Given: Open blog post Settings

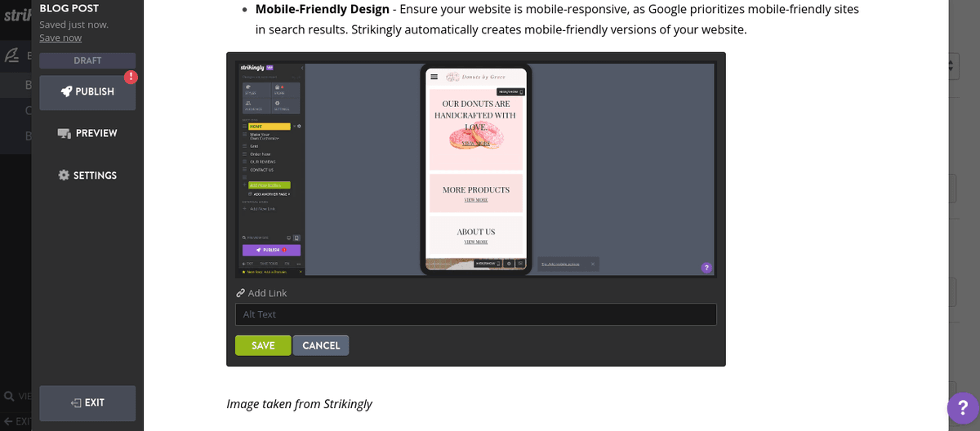Looking at the screenshot, I should tap(87, 176).
